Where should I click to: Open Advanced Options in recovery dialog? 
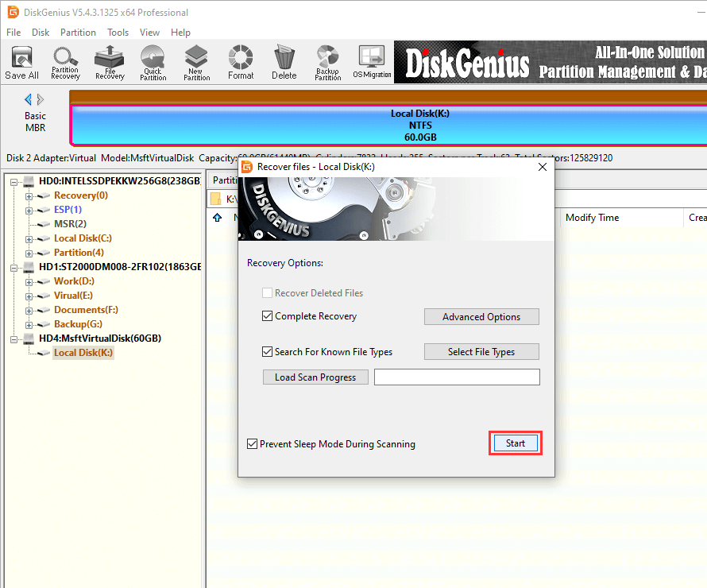click(x=481, y=317)
